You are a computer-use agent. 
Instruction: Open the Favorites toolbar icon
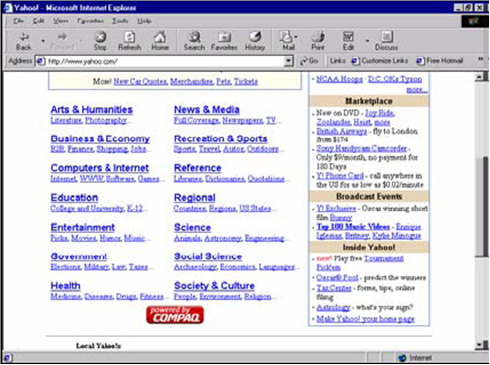click(x=224, y=41)
